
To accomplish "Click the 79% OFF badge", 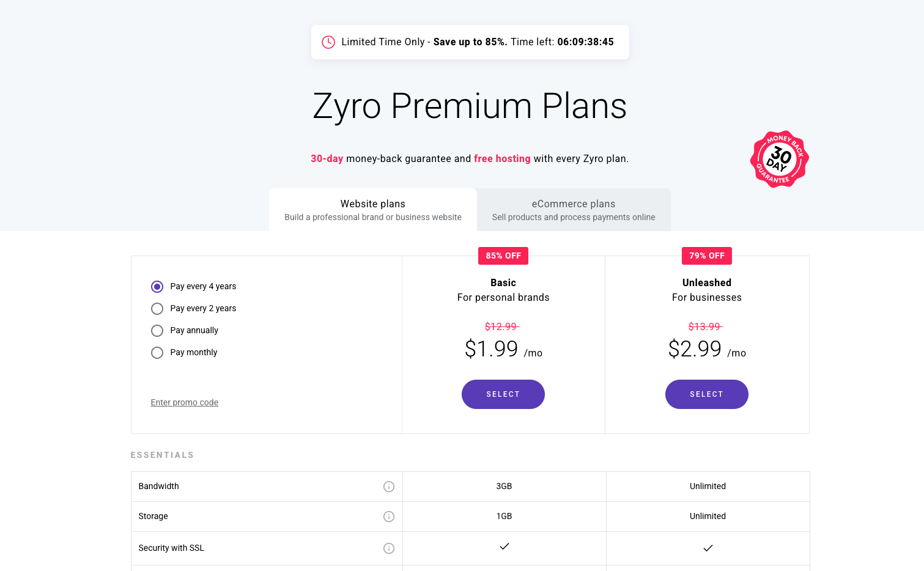I will [707, 256].
